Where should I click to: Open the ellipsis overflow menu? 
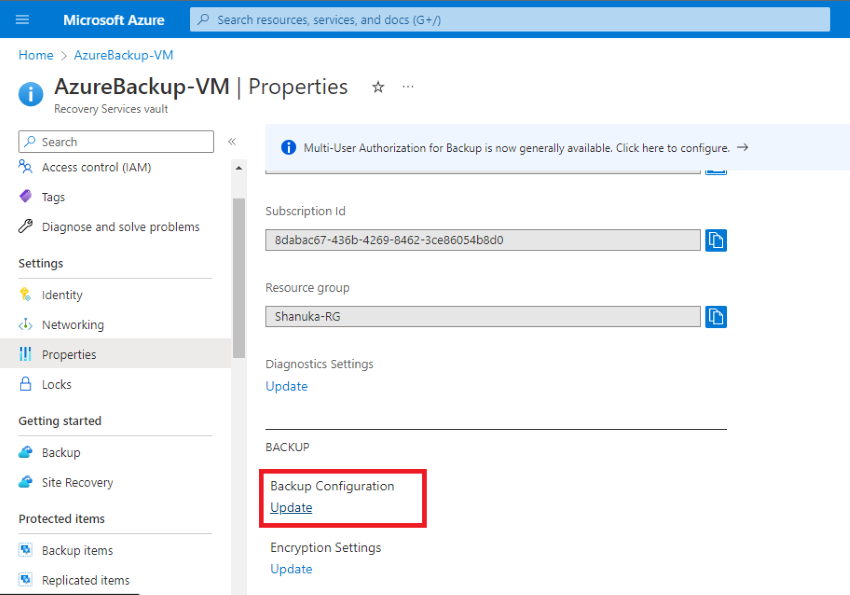[x=407, y=88]
